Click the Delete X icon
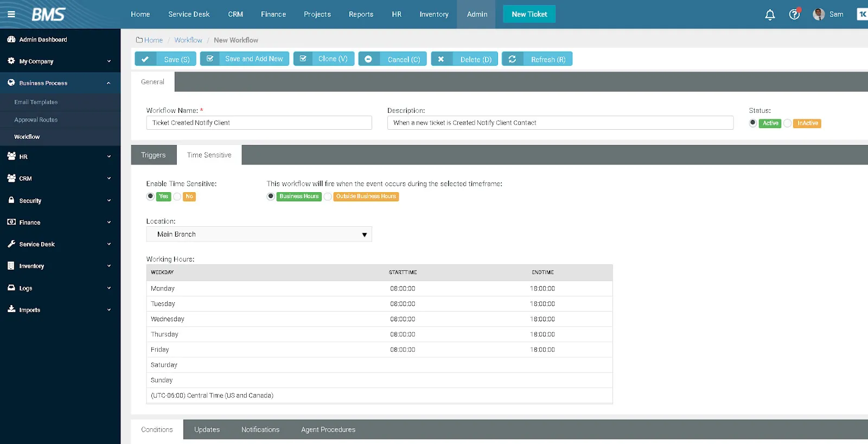Viewport: 868px width, 444px height. point(441,59)
